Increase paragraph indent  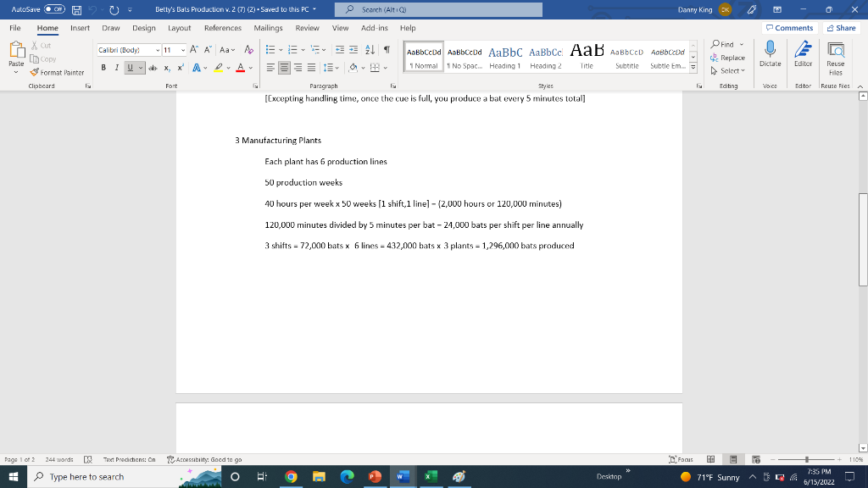point(353,50)
